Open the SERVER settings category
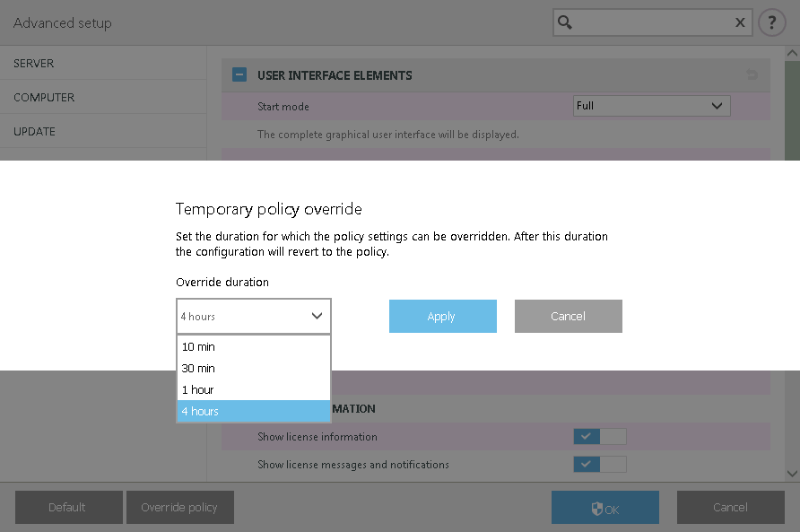The image size is (800, 532). tap(34, 64)
